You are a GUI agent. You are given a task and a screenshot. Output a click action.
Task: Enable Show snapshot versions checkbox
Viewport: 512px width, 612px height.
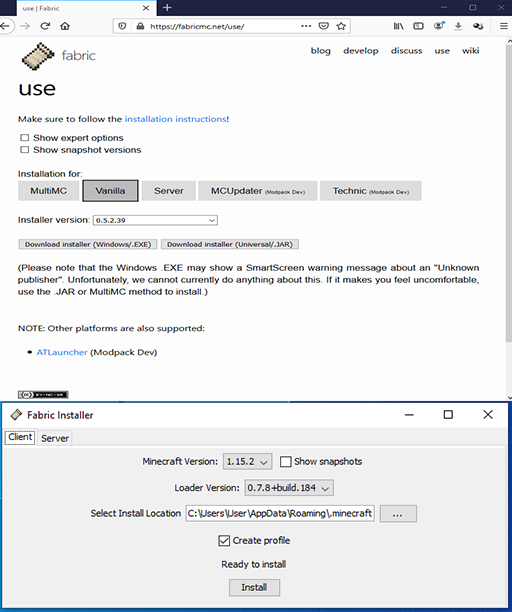25,150
